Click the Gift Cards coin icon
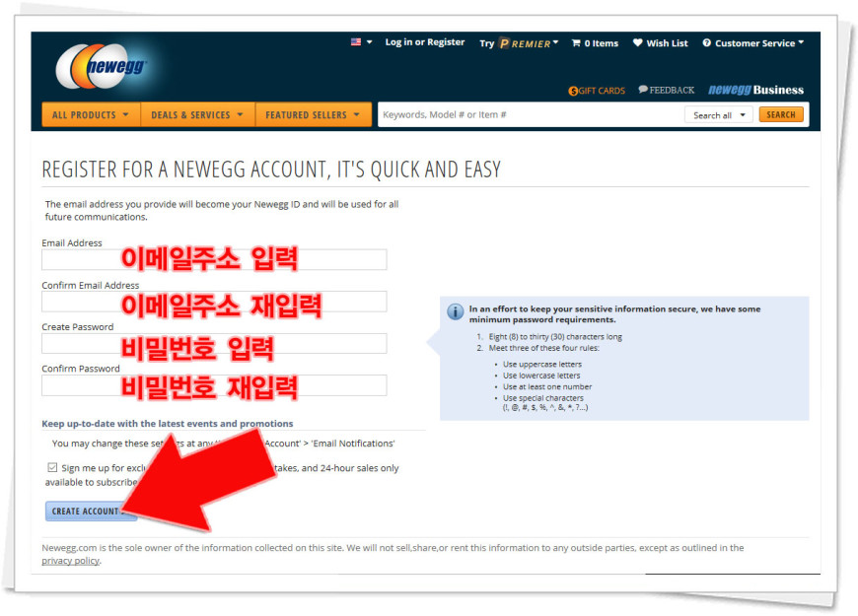The width and height of the screenshot is (858, 616). coord(573,91)
